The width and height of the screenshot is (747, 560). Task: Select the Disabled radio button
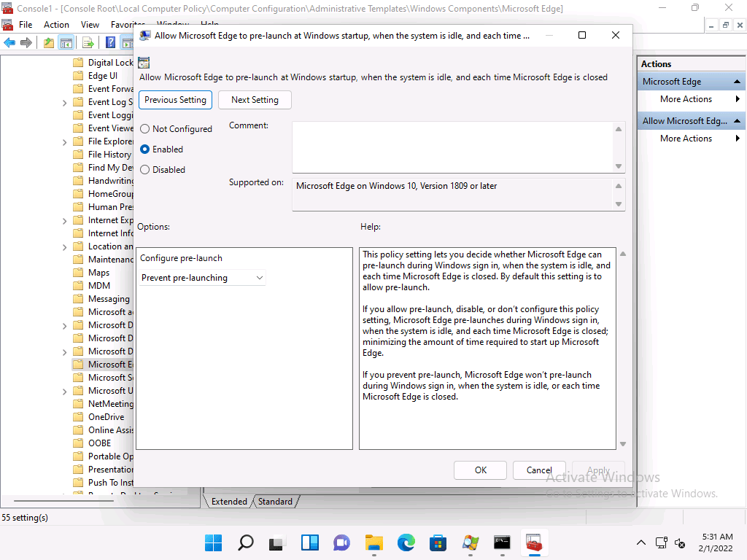point(144,170)
